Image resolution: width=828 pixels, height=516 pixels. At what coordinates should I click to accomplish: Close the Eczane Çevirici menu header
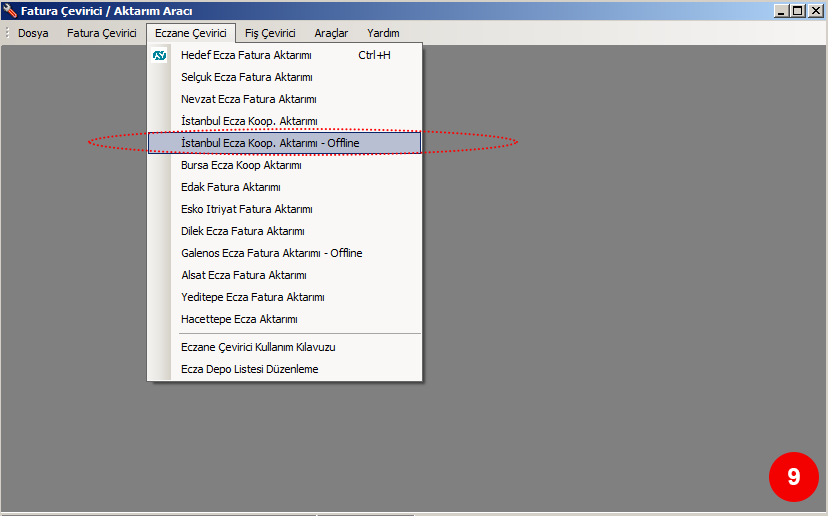191,33
